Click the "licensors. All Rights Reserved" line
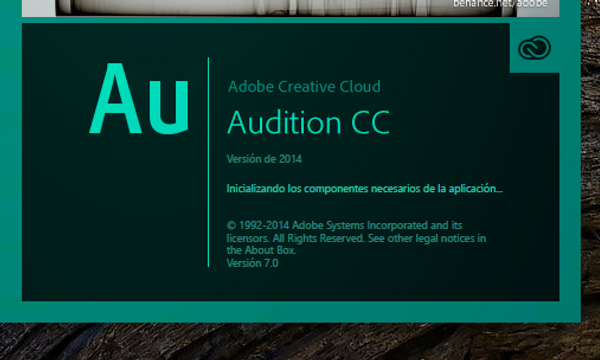600x360 pixels. coord(356,238)
